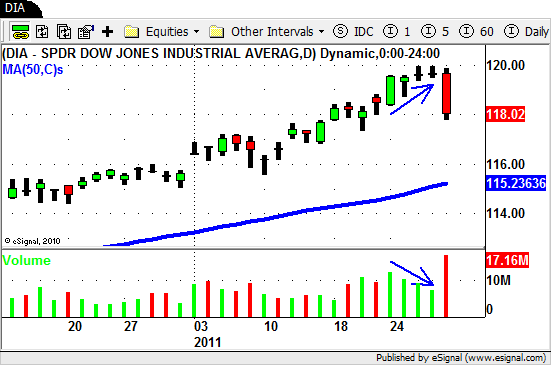
Task: Click the red 17.16M volume value marker
Action: click(507, 260)
